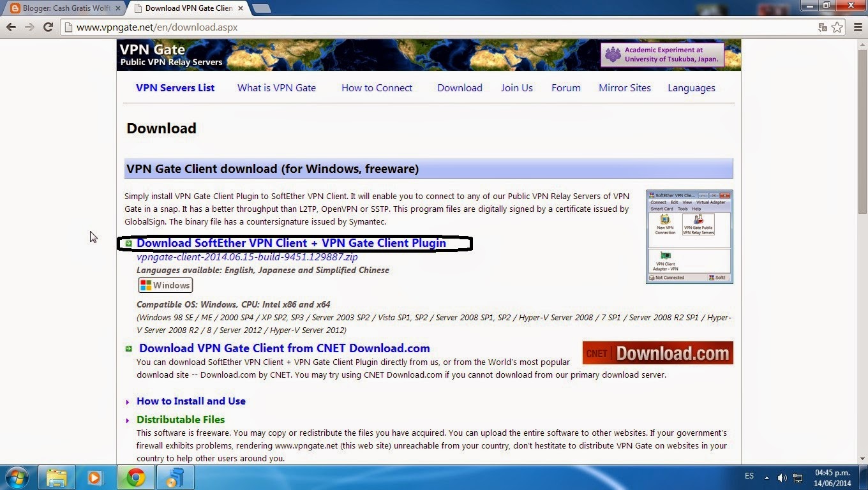Click University of Tsukuba academic experiment badge
Viewport: 868px width, 490px height.
[662, 55]
